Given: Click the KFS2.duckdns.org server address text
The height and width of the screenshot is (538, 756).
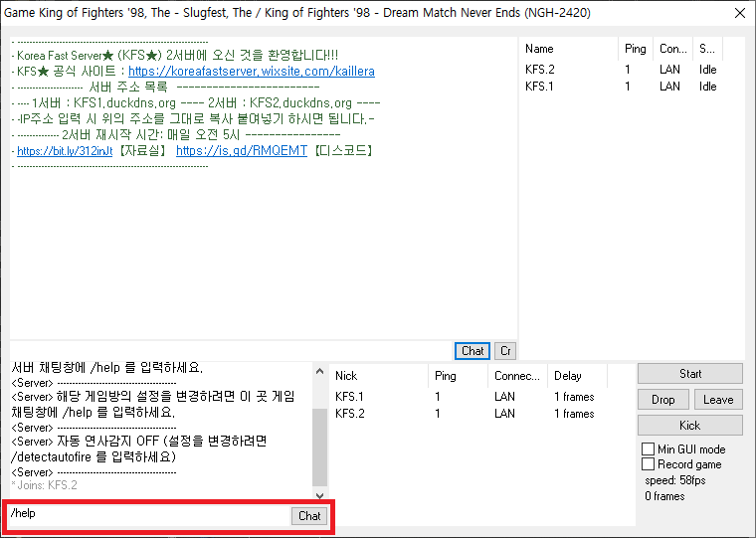Looking at the screenshot, I should (300, 103).
